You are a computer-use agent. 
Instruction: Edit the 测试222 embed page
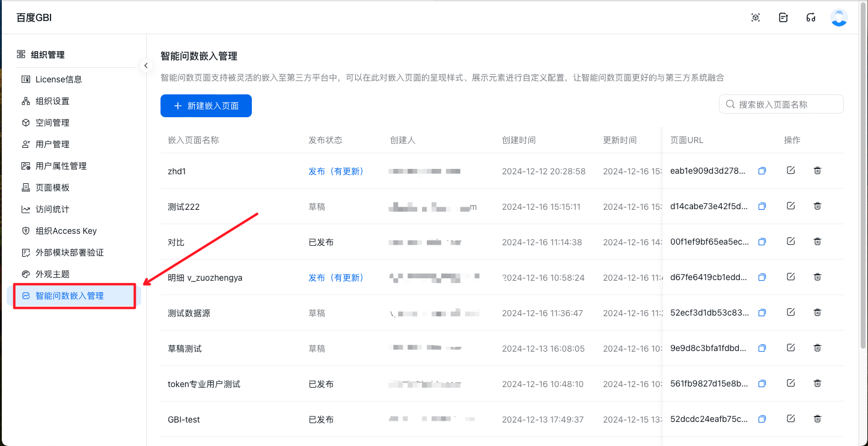tap(790, 206)
